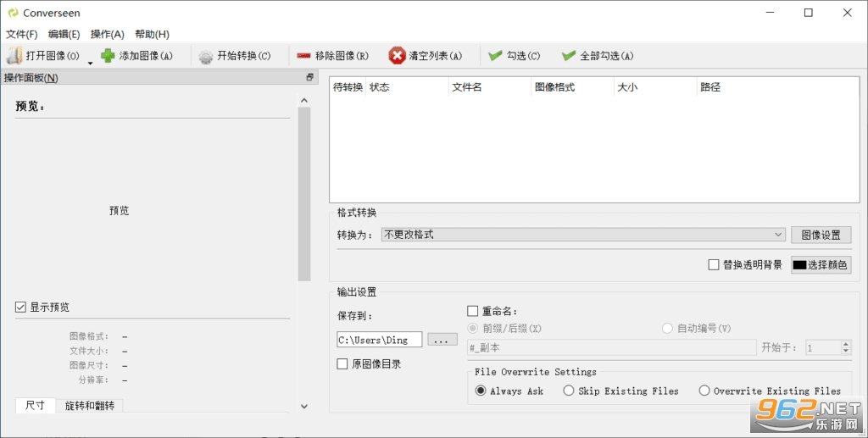Screen dimensions: 868x438
Task: Check all images with 全部勾选 icon
Action: [x=569, y=56]
